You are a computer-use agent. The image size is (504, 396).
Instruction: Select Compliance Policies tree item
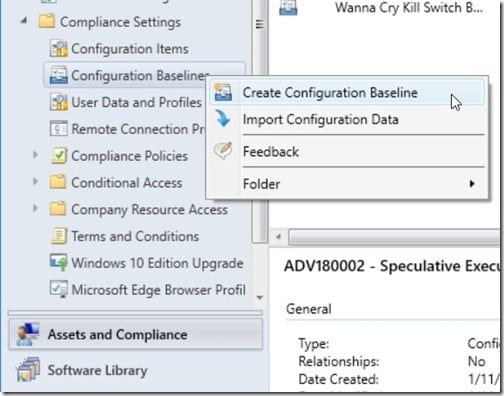[129, 156]
